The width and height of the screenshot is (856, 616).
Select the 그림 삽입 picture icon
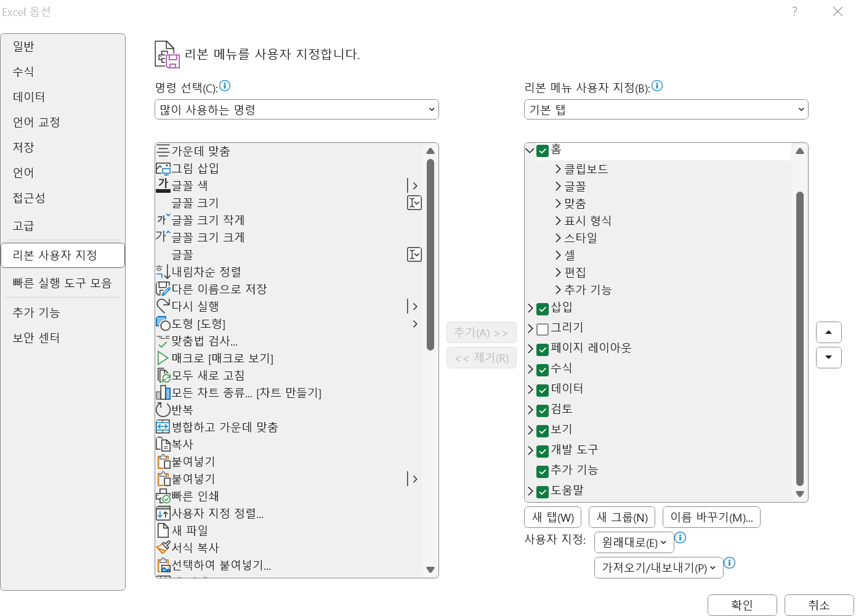pyautogui.click(x=163, y=168)
